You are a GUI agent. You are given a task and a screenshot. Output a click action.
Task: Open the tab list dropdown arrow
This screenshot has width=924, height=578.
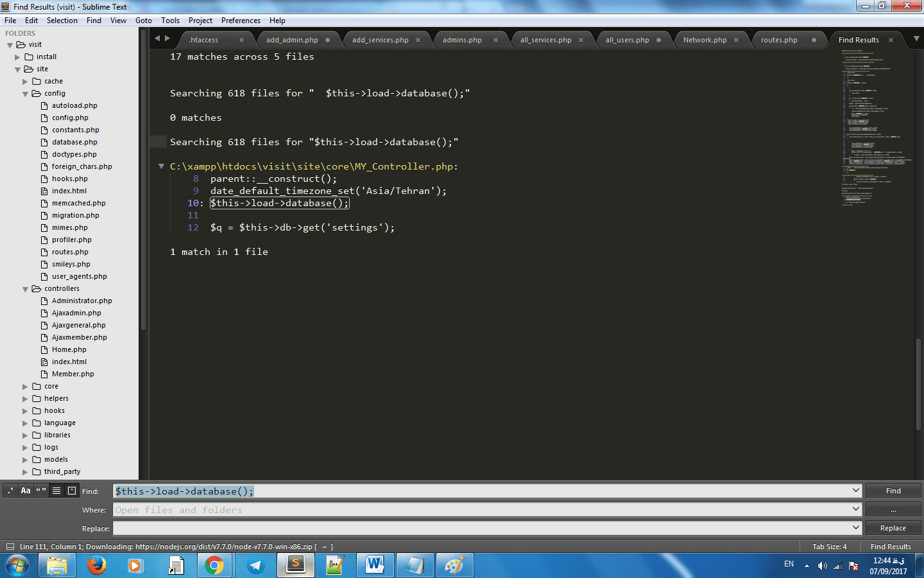(916, 39)
